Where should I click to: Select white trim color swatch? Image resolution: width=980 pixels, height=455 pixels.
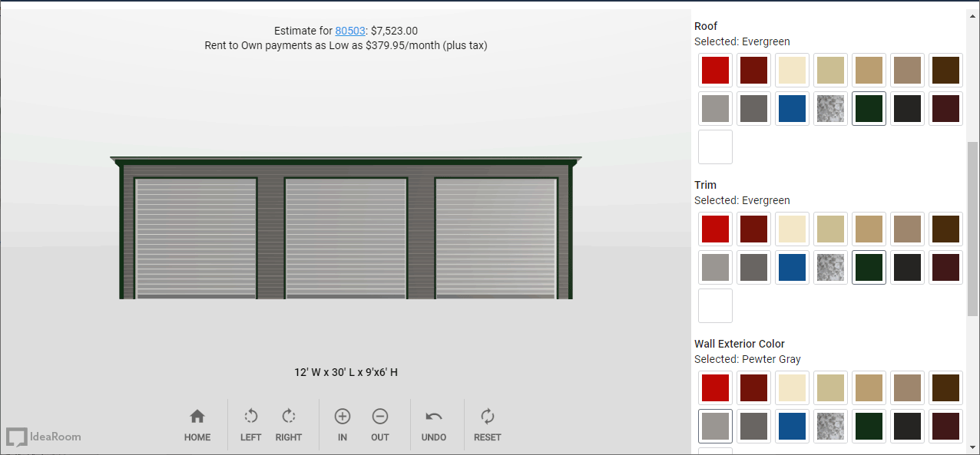(x=715, y=306)
